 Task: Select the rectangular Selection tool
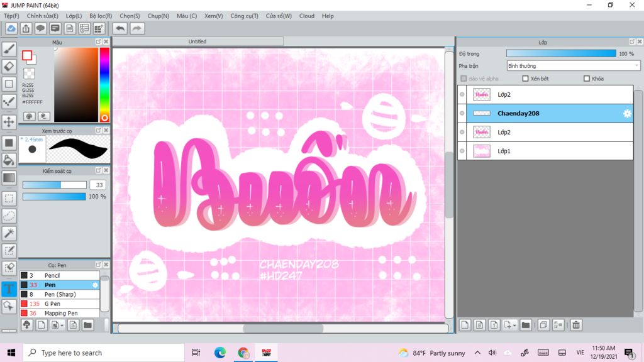click(9, 198)
